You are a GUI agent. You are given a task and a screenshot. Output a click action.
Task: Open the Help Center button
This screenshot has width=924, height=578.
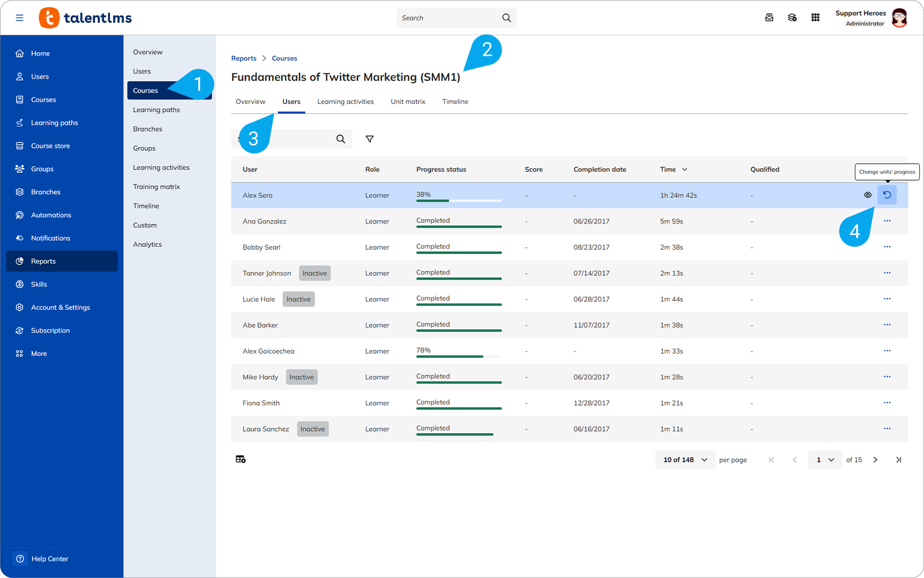coord(62,558)
